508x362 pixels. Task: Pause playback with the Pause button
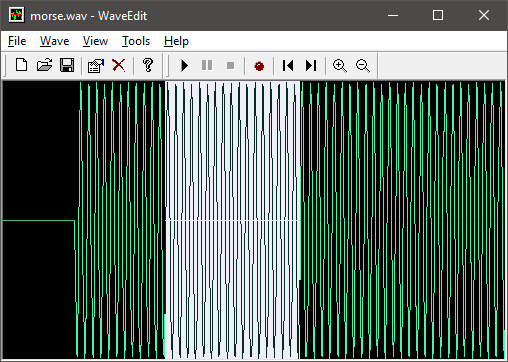(207, 65)
